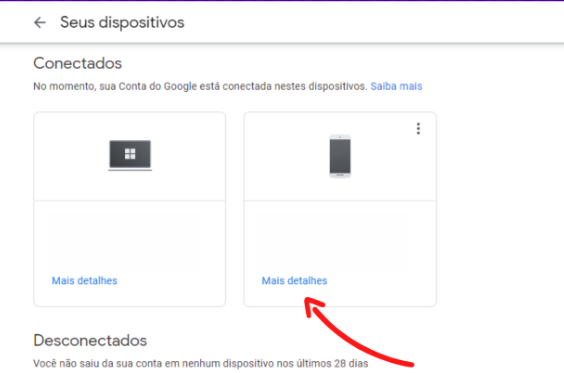Open Saiba mais link
Screen dimensions: 564x373
396,86
